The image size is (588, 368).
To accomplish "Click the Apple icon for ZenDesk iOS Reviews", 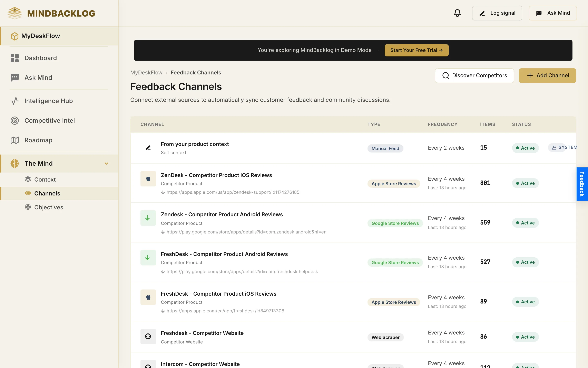I will click(x=148, y=179).
